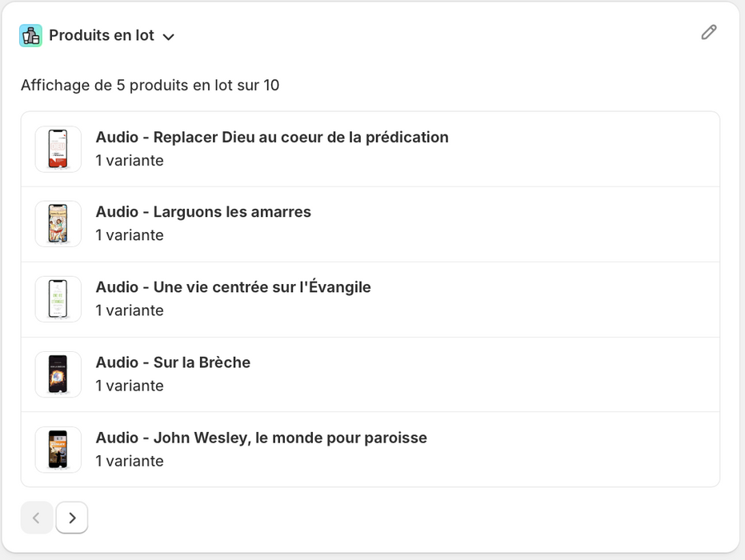Select the John Wesley product row
Screen dimensions: 745x560
[372, 448]
